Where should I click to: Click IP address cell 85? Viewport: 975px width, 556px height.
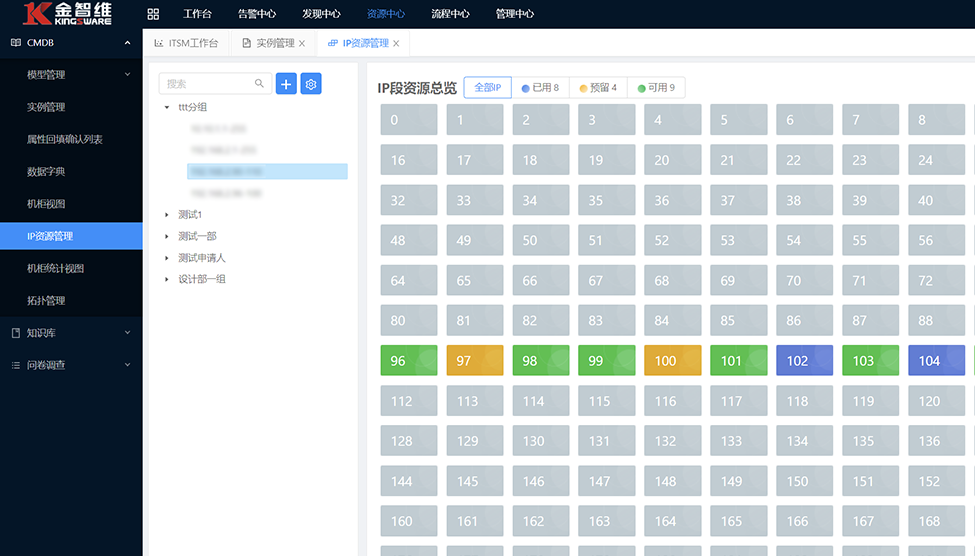(739, 320)
